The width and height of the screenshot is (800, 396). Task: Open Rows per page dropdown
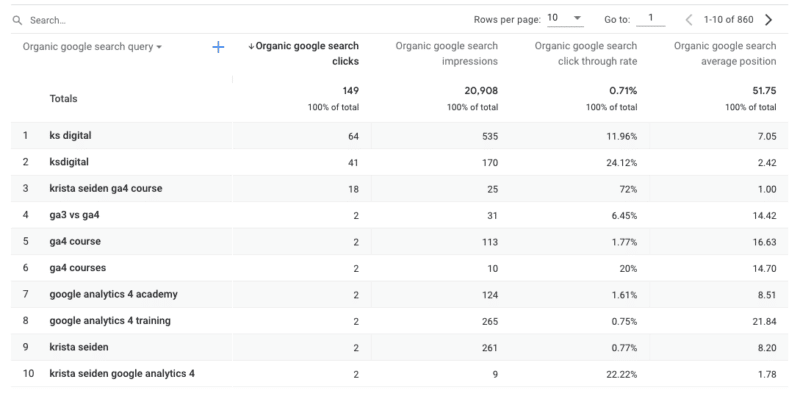click(565, 18)
